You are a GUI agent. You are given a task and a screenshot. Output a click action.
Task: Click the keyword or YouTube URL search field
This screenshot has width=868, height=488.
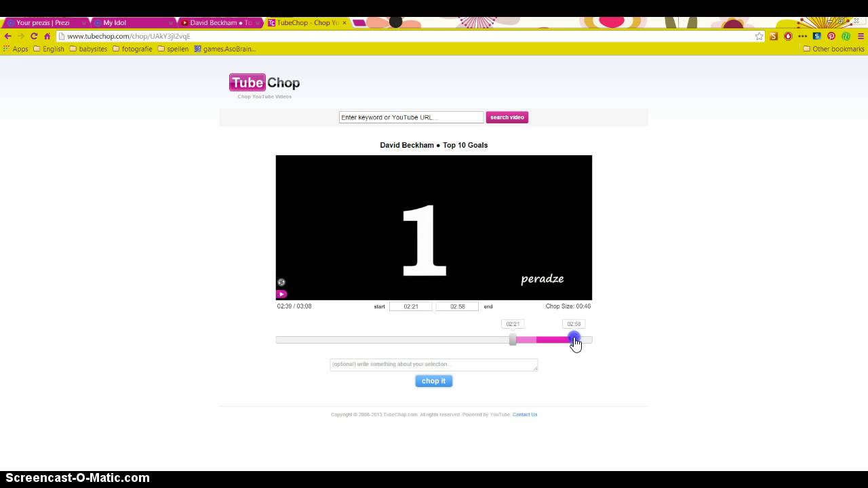click(411, 117)
